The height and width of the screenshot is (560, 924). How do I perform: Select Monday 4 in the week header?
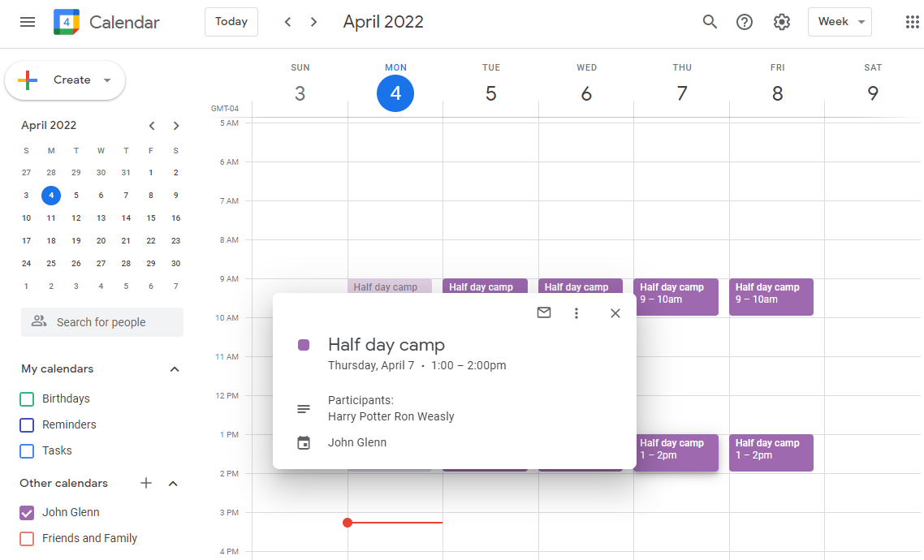coord(395,93)
